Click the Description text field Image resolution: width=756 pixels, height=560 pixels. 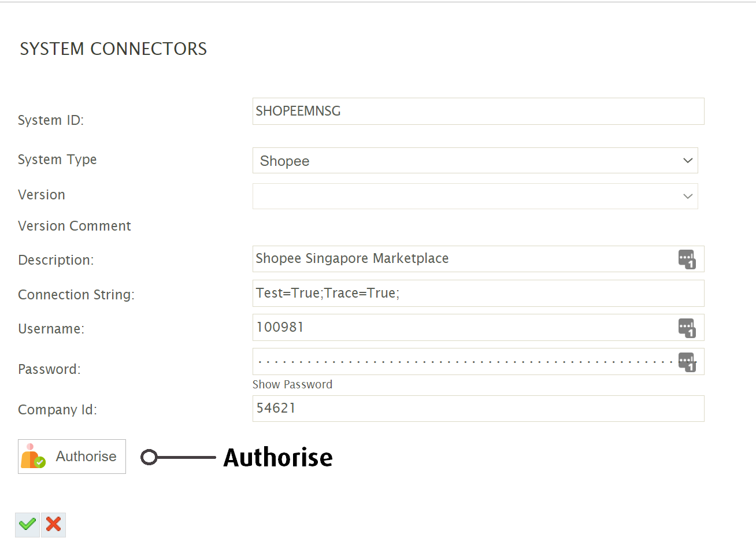pos(462,259)
